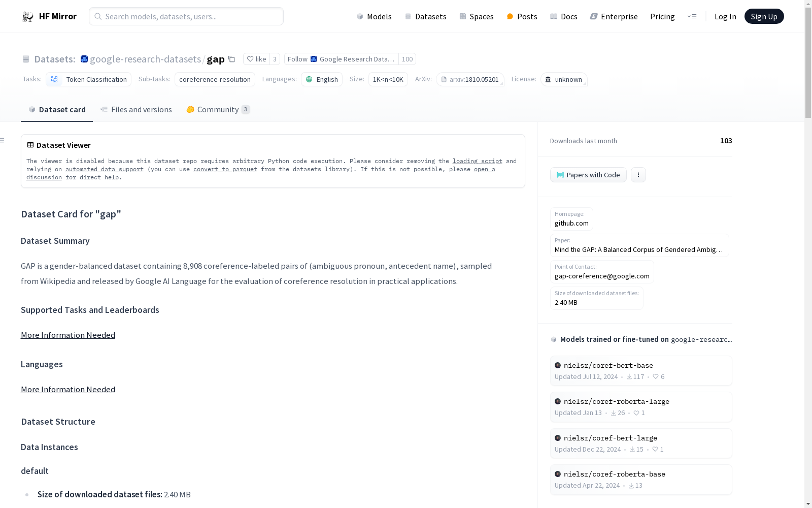Image resolution: width=812 pixels, height=508 pixels.
Task: Click More Information Needed under Languages
Action: click(x=68, y=389)
